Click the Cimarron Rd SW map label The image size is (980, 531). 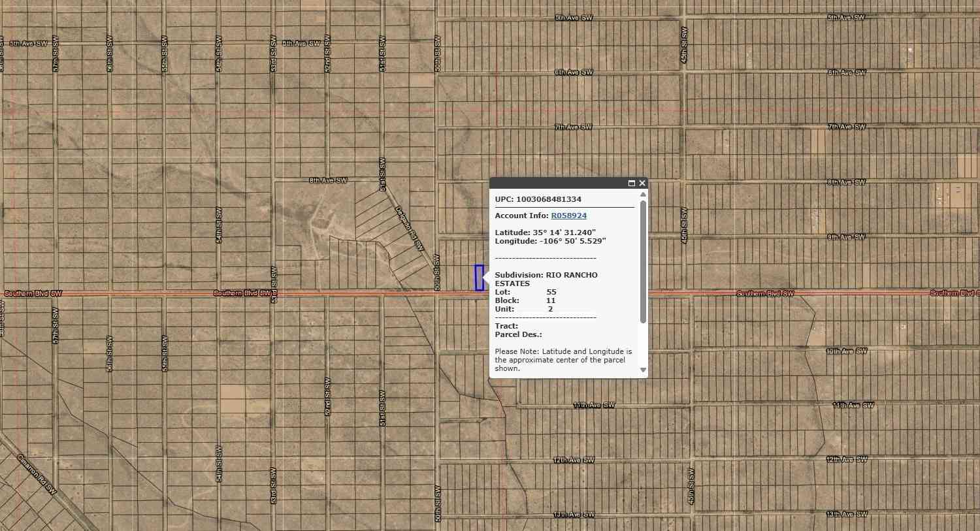pyautogui.click(x=37, y=474)
